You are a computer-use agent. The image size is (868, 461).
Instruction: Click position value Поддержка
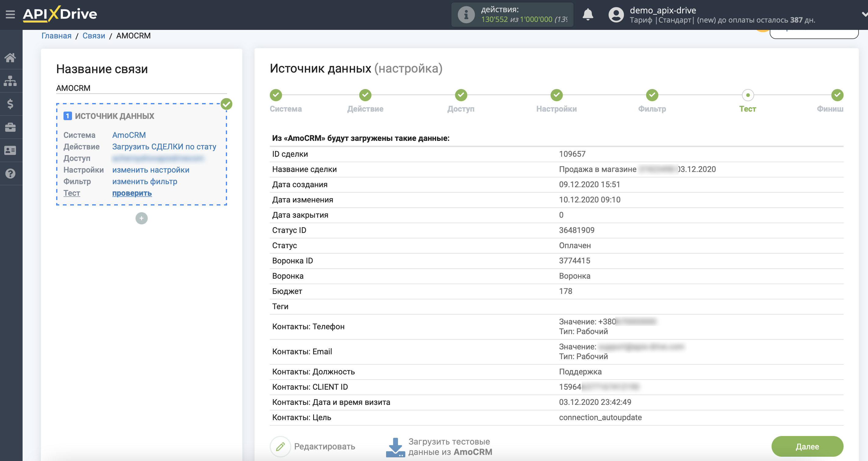(580, 372)
